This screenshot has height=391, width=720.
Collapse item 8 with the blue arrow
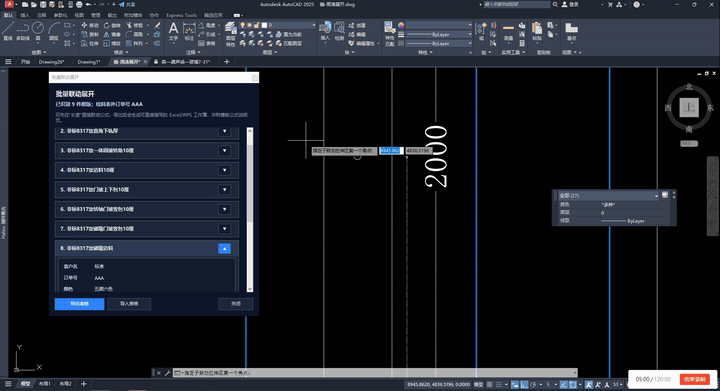pos(225,248)
